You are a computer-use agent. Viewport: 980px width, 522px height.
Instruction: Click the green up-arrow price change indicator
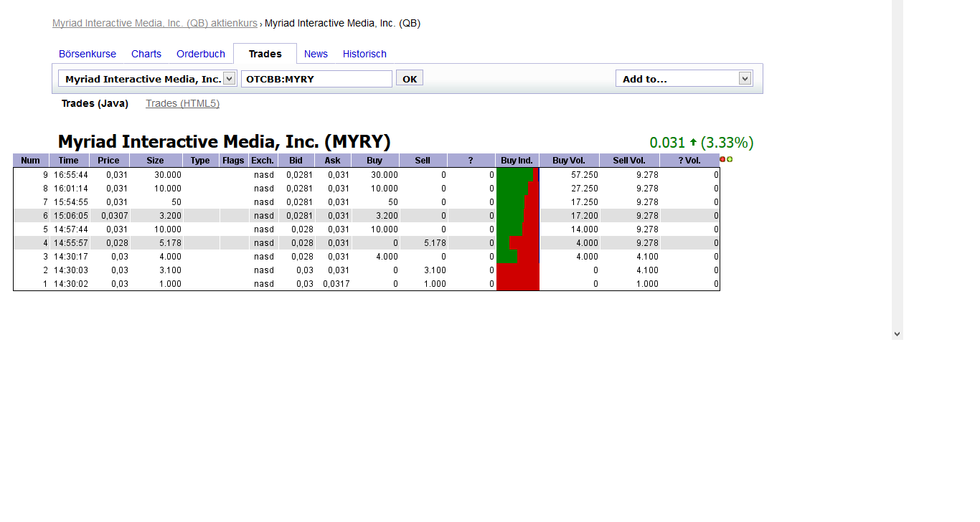693,142
